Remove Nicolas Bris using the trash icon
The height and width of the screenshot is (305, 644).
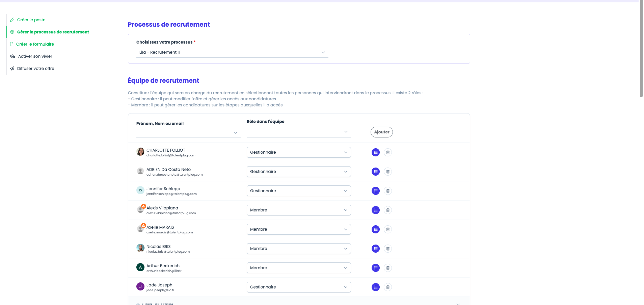point(388,249)
